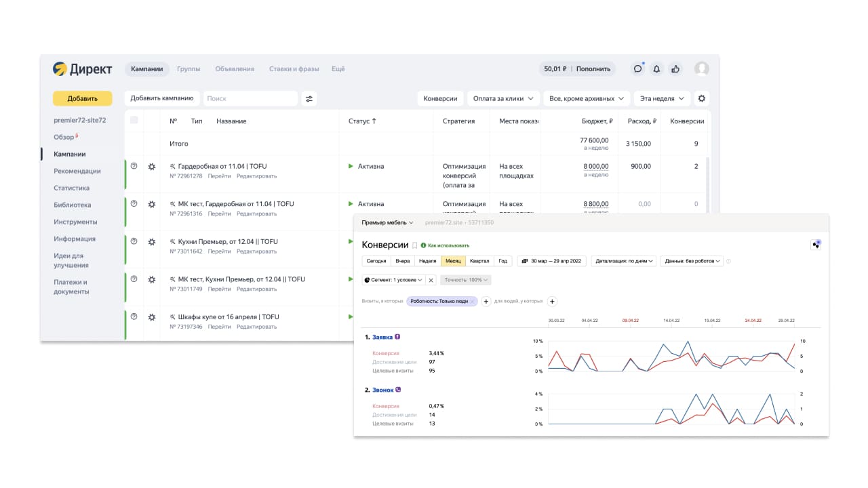Screen dimensions: 868x488
Task: Click the yellow Добавить button
Action: 83,98
